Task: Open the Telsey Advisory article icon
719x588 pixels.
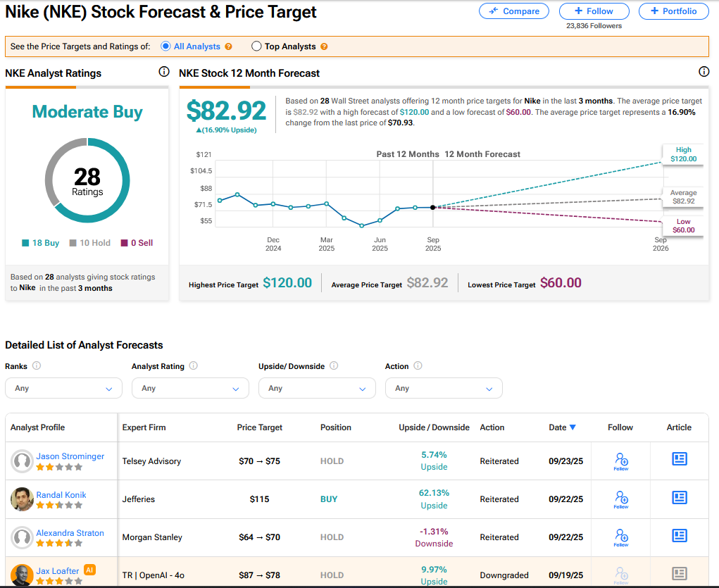Action: click(x=680, y=458)
